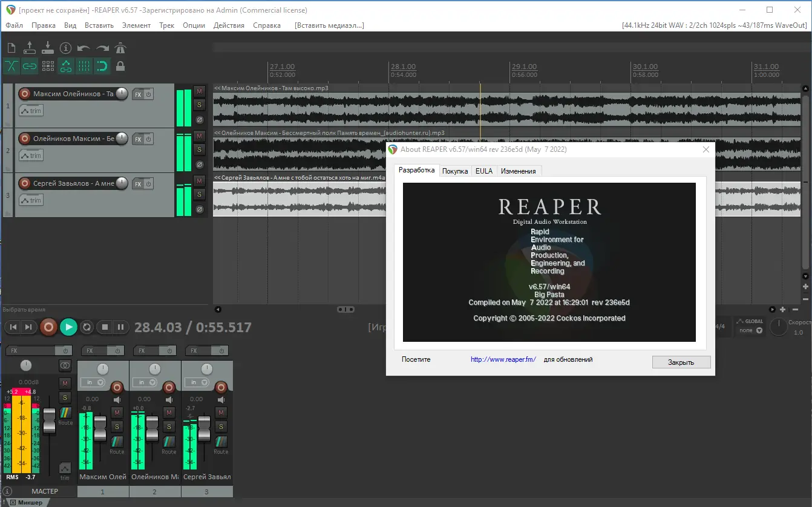
Task: Open a project using the toolbar icon
Action: pyautogui.click(x=30, y=48)
